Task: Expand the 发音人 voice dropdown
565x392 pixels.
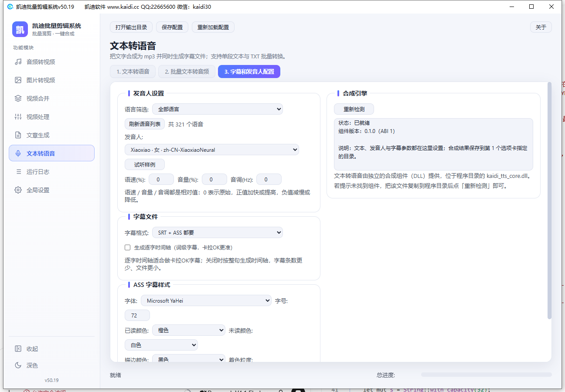Action: pyautogui.click(x=212, y=150)
